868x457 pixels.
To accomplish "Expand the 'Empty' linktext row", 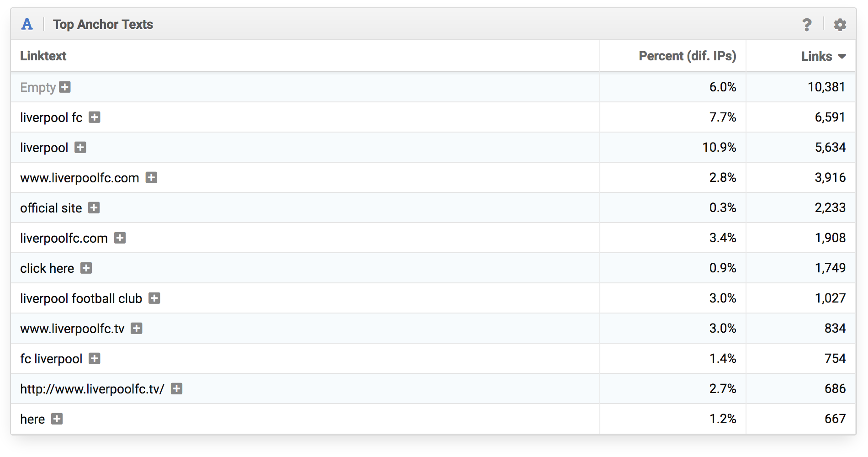I will click(65, 87).
